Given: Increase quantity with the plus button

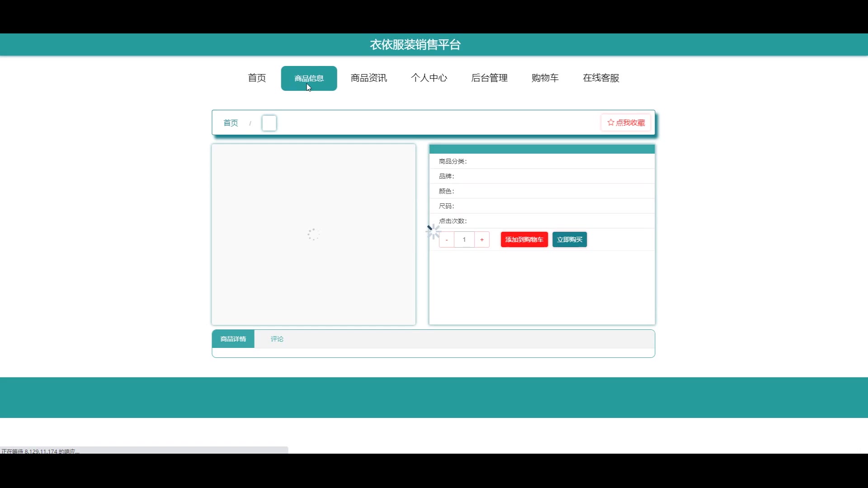Looking at the screenshot, I should point(482,240).
